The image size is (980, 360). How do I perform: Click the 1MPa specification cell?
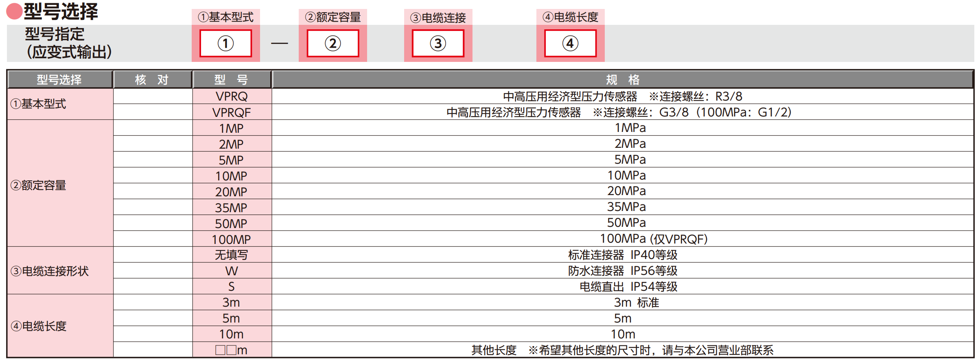[623, 128]
